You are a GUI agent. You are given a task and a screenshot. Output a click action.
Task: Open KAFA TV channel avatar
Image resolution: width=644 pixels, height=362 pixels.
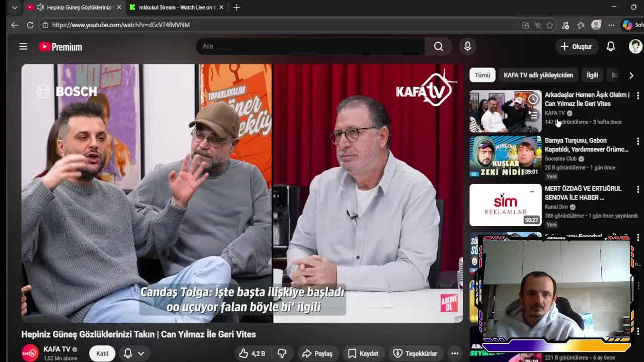pyautogui.click(x=30, y=353)
